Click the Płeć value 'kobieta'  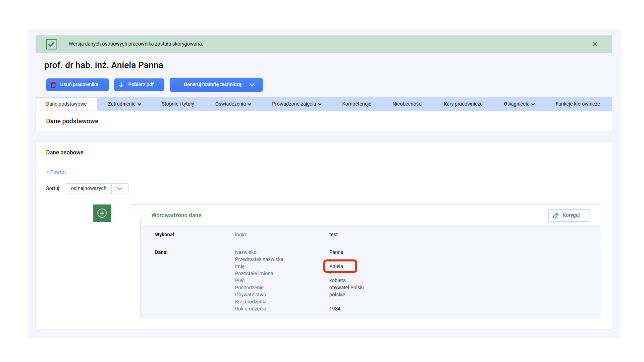tap(337, 281)
